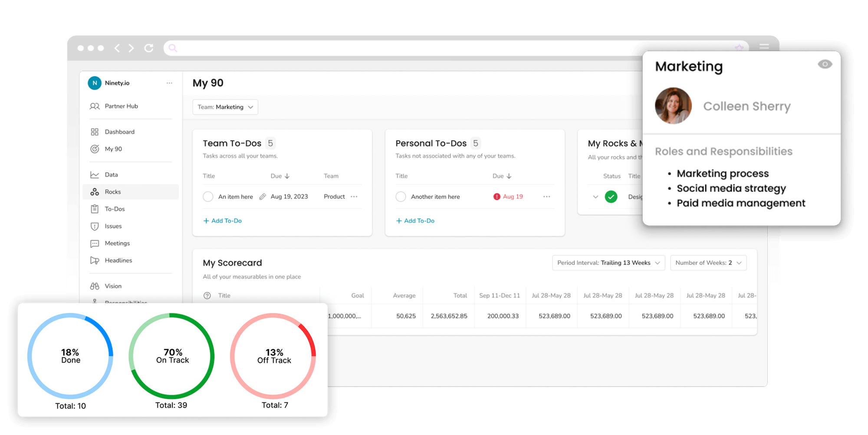
Task: Click Add To-Do under Personal To-Dos
Action: 415,220
